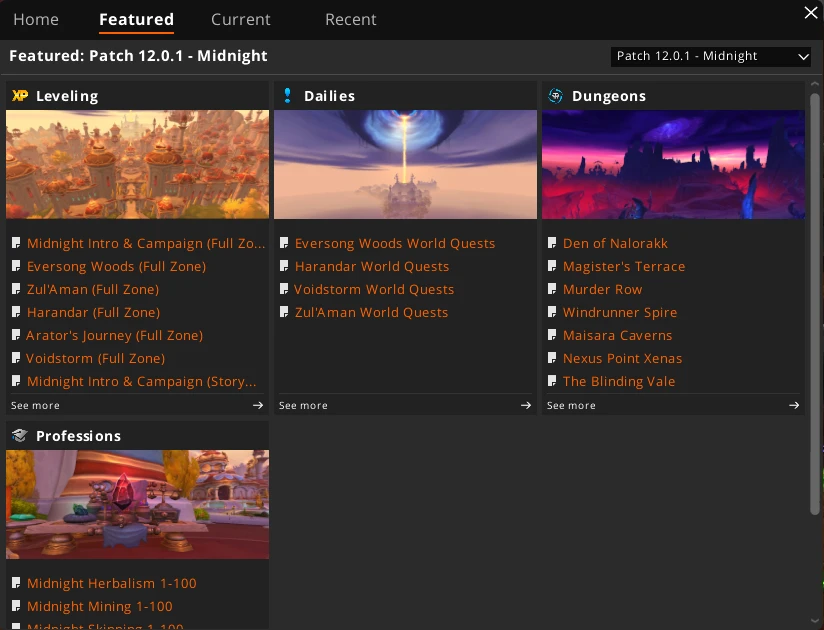Select the Windrunner Spire dungeon guide
Image resolution: width=824 pixels, height=630 pixels.
(x=620, y=313)
